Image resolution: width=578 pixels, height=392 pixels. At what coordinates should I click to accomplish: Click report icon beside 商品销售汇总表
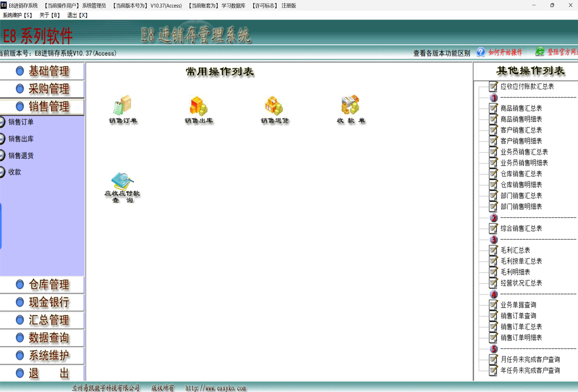493,108
